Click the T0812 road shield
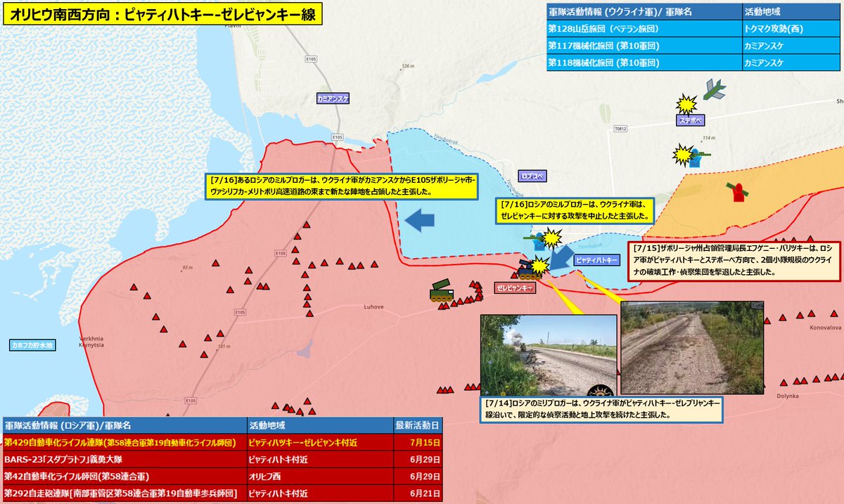Viewport: 844px width, 504px height. point(620,129)
